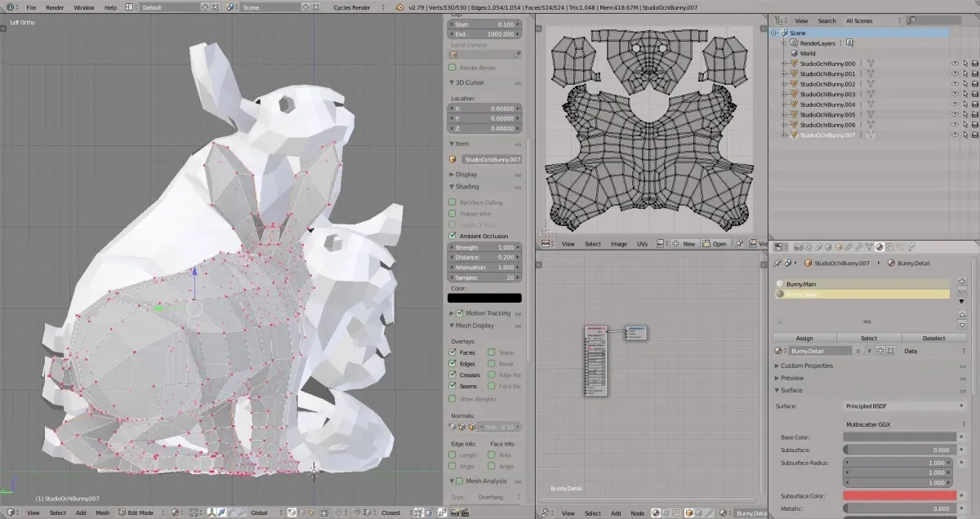Move material slot up arrow
Viewport: 980px width, 519px height.
pos(962,315)
